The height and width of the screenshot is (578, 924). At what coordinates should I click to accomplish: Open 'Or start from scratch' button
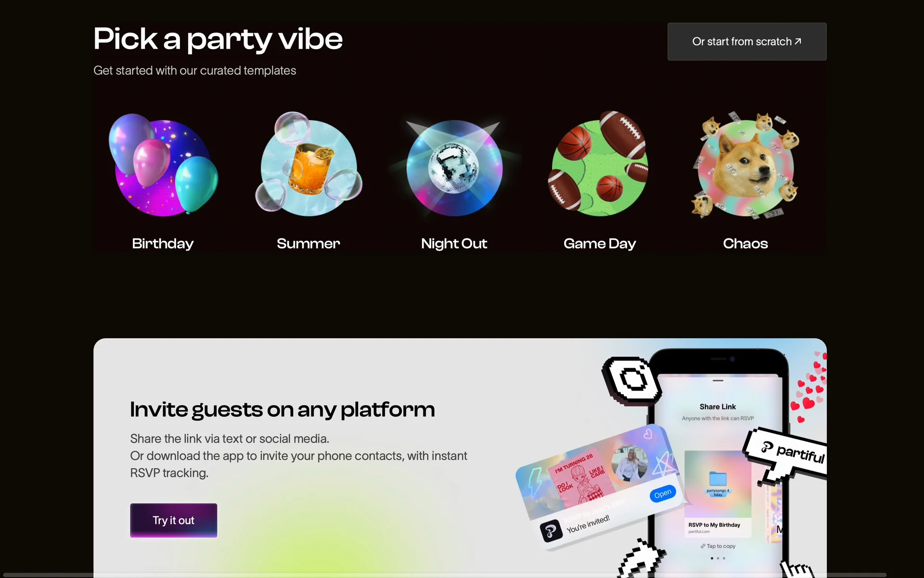747,41
